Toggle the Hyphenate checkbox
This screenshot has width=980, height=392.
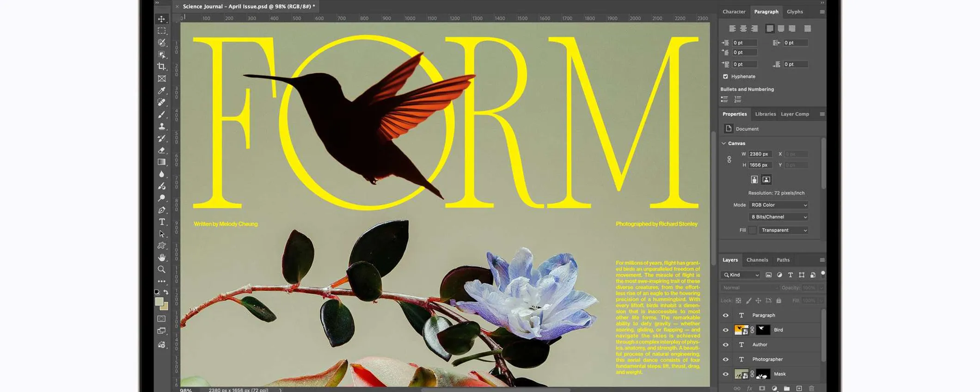[725, 77]
